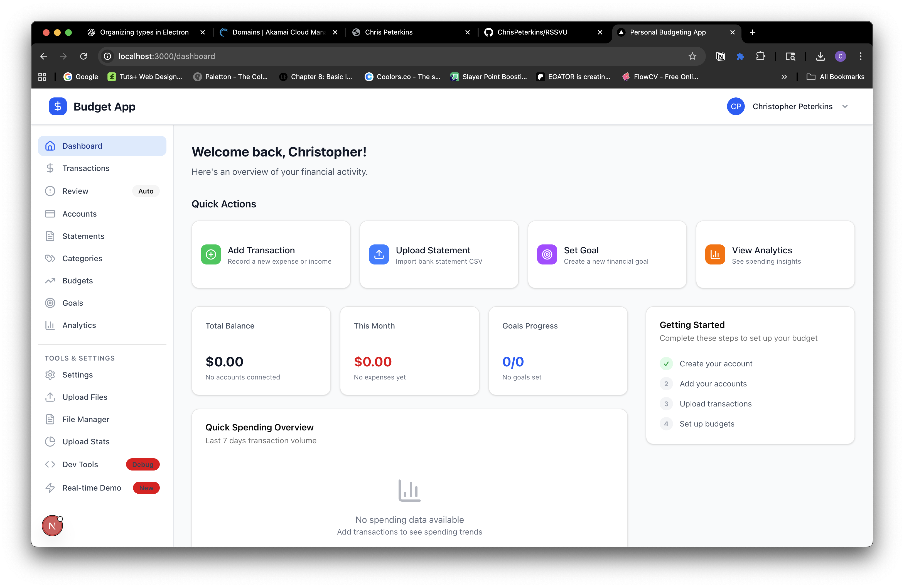Click the blue Upload Statement icon
Viewport: 904px width, 588px height.
[x=379, y=254]
